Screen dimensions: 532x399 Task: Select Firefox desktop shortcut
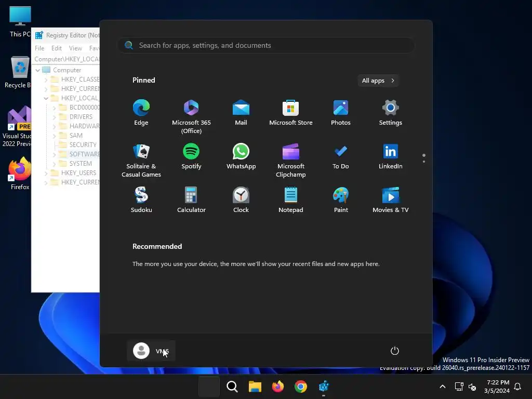tap(20, 174)
